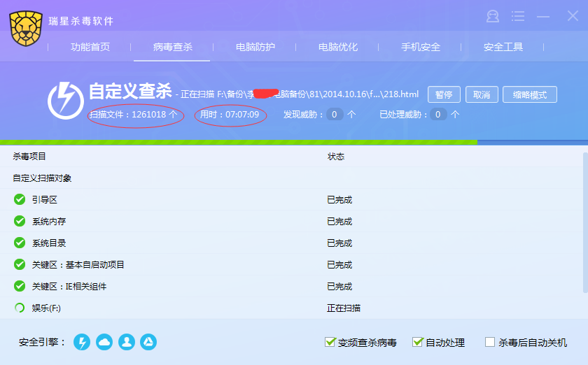Cancel the scan with 取消 button
The height and width of the screenshot is (365, 588).
coord(482,94)
